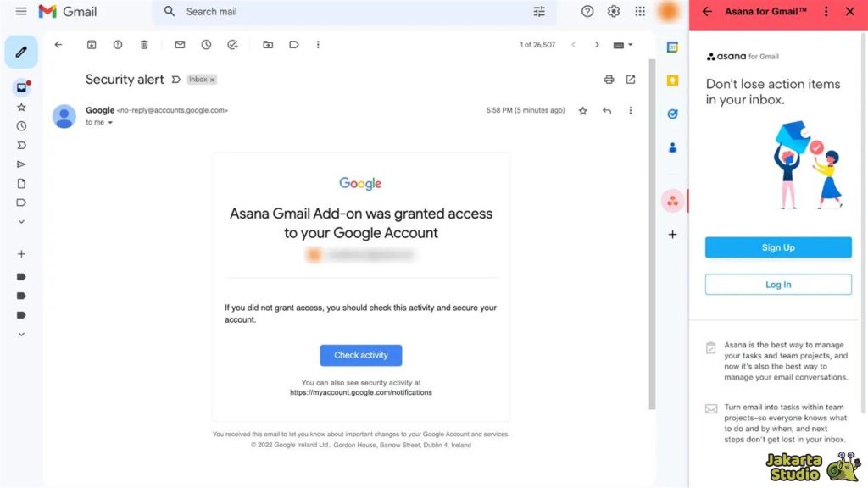Open the email in a new window

(631, 79)
